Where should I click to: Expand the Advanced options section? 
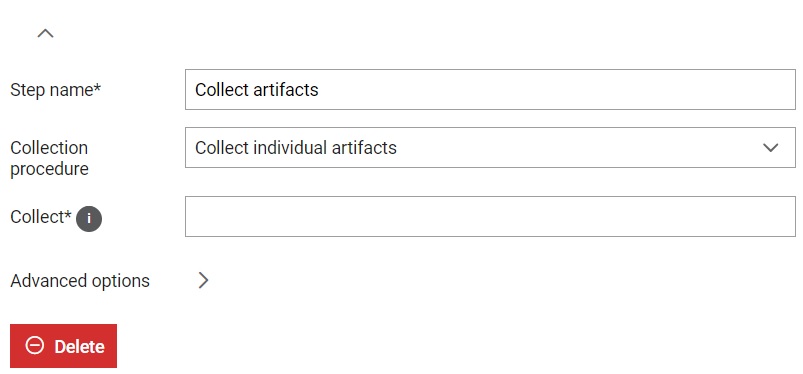203,280
